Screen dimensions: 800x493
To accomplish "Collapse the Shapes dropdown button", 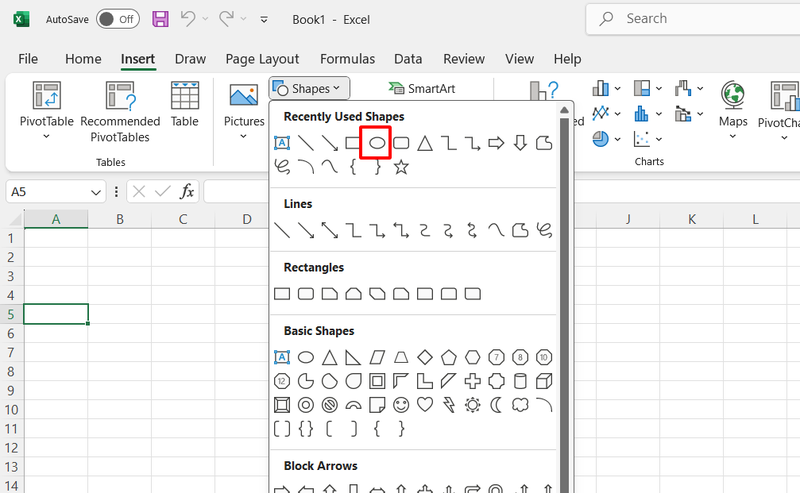I will pyautogui.click(x=309, y=88).
